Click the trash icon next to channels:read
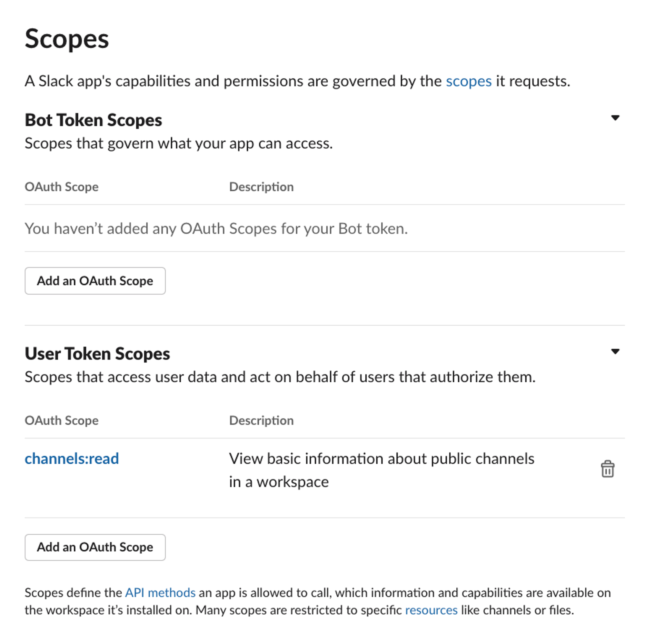 (608, 468)
